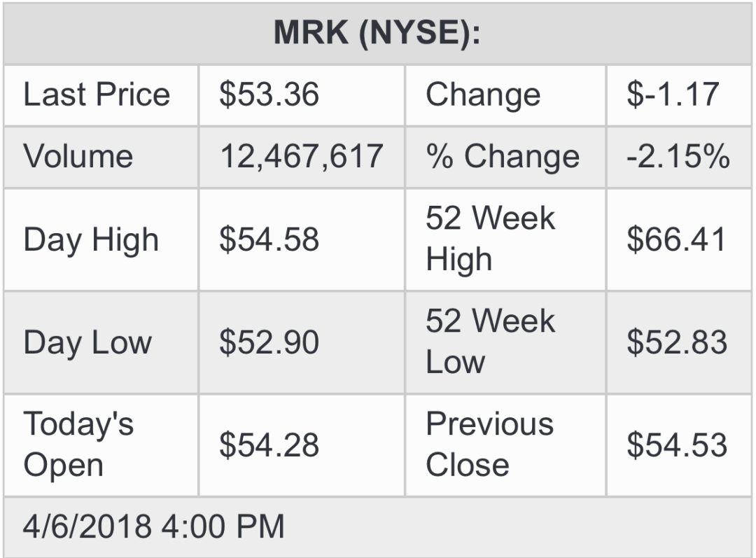Click the 12,467,617 volume value

(x=302, y=158)
